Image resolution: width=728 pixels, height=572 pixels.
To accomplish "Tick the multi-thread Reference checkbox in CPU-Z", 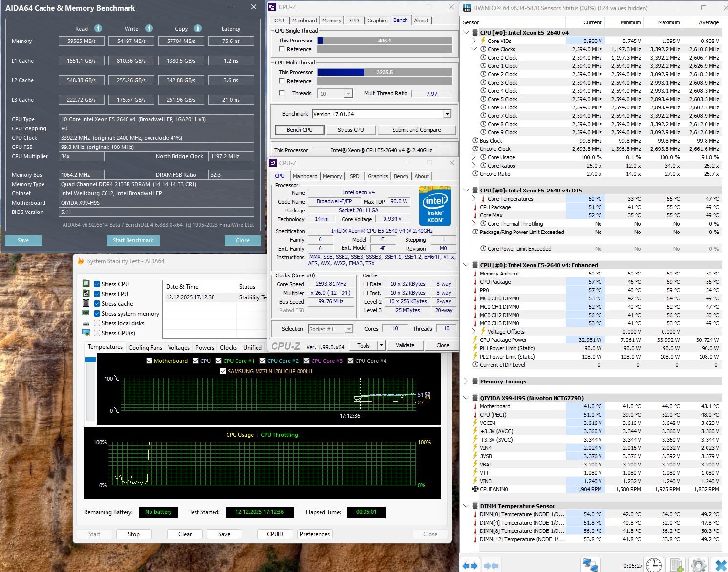I will [282, 81].
